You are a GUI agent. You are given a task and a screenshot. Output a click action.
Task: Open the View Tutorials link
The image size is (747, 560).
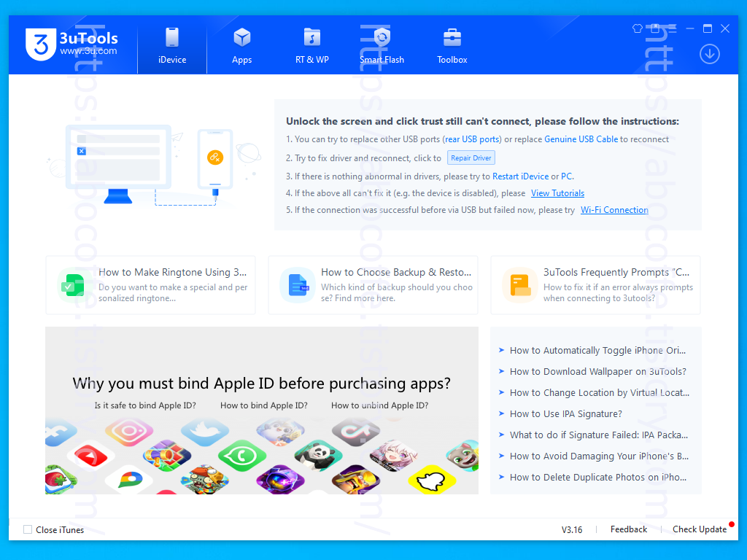557,192
